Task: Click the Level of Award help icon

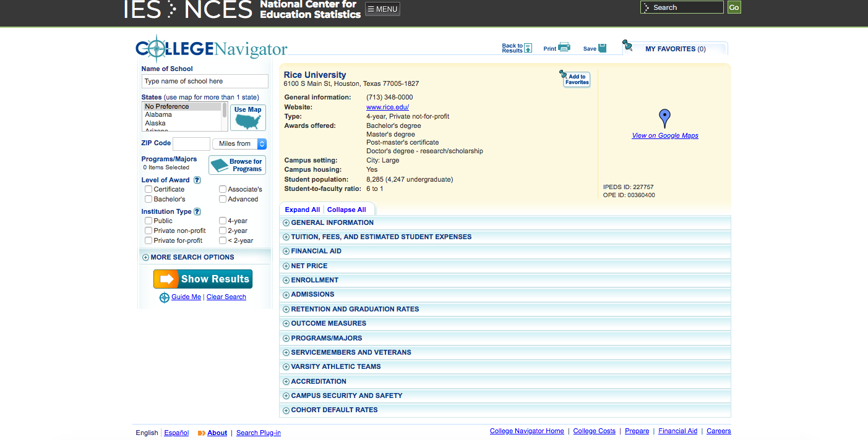Action: click(x=197, y=180)
